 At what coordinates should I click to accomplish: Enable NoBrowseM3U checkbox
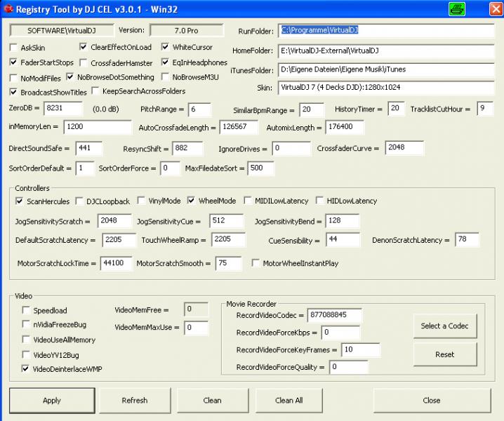click(x=165, y=76)
